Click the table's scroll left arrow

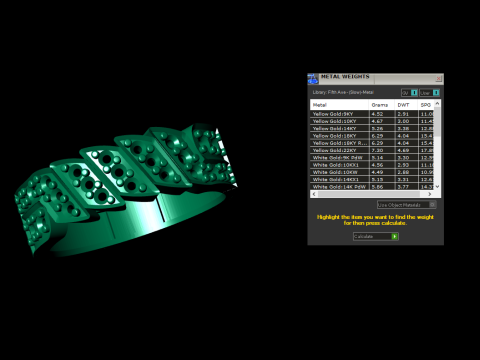[x=314, y=194]
